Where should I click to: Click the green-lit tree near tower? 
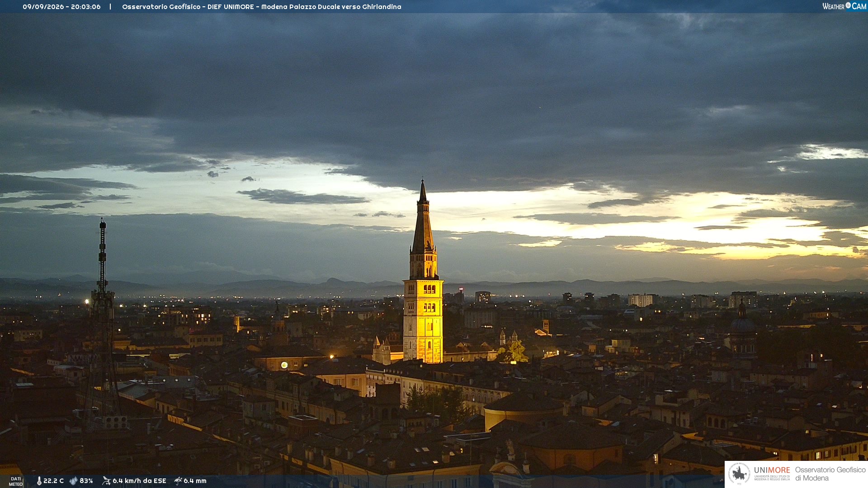(513, 352)
